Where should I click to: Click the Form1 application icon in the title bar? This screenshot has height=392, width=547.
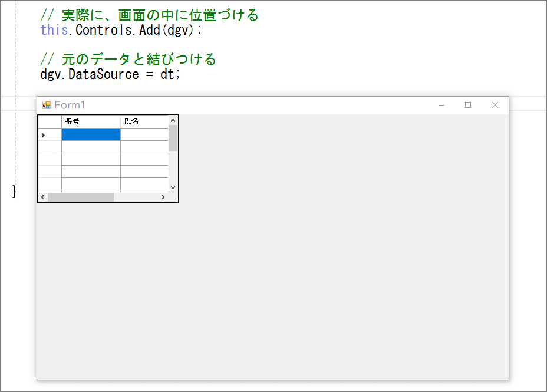pyautogui.click(x=46, y=104)
